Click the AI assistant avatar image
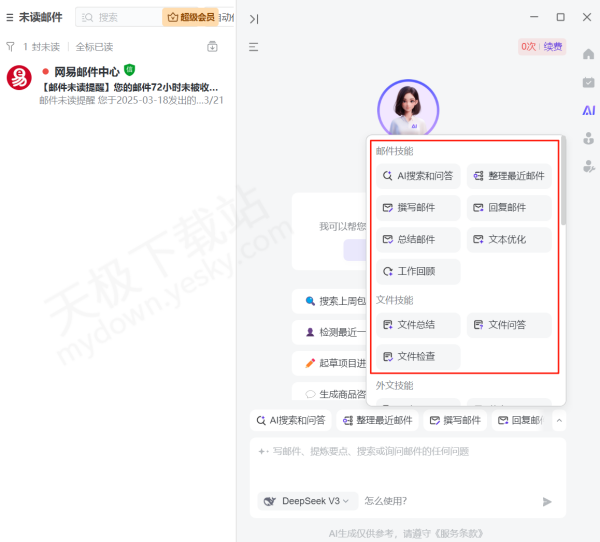 pos(409,108)
